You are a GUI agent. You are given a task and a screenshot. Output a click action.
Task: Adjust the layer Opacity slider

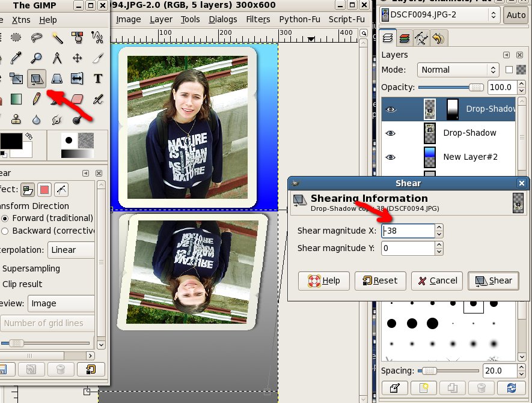pyautogui.click(x=451, y=88)
